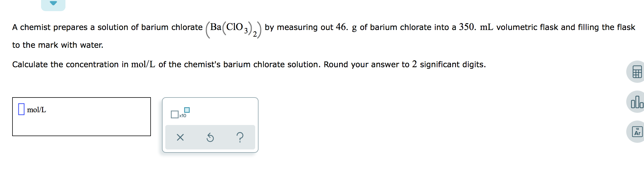Open the periodic table resource
644x185 pixels.
coord(637,131)
